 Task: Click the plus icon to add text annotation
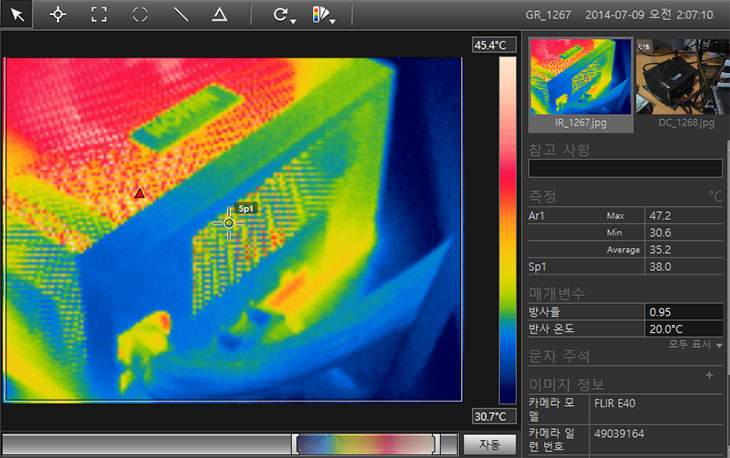709,375
